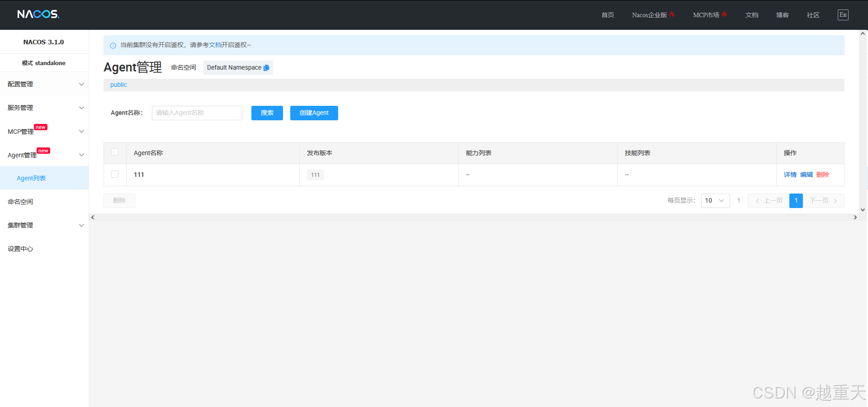Copy the Default Namespace ID icon

click(266, 67)
